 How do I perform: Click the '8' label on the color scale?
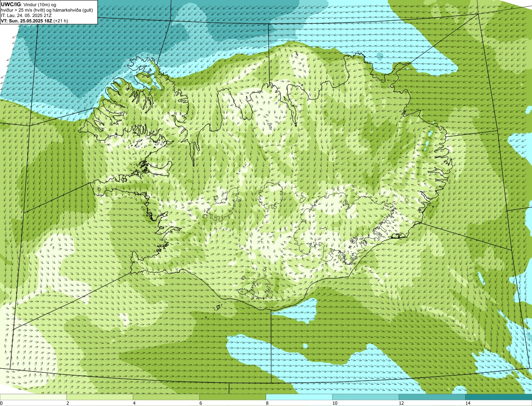[x=267, y=403]
